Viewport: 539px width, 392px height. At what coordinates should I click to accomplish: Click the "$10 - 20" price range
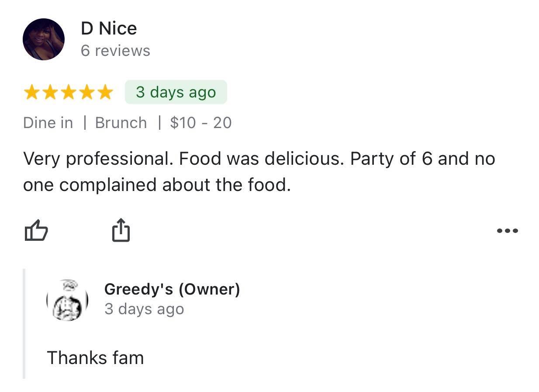(x=201, y=123)
